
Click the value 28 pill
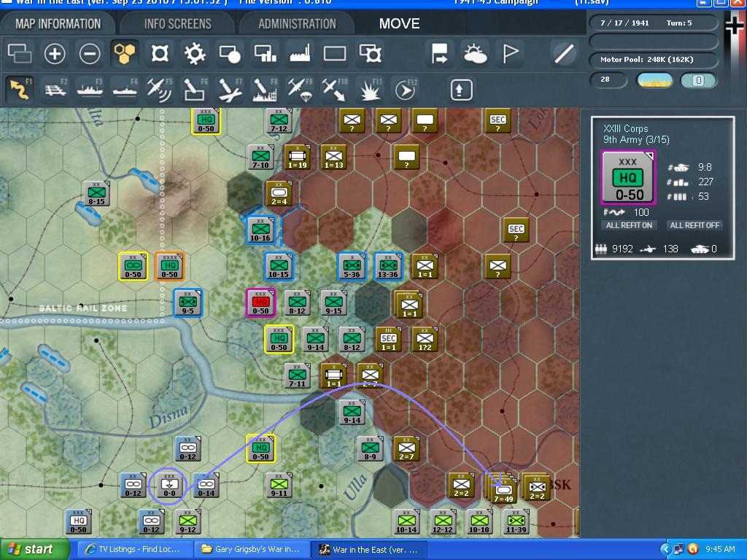608,79
